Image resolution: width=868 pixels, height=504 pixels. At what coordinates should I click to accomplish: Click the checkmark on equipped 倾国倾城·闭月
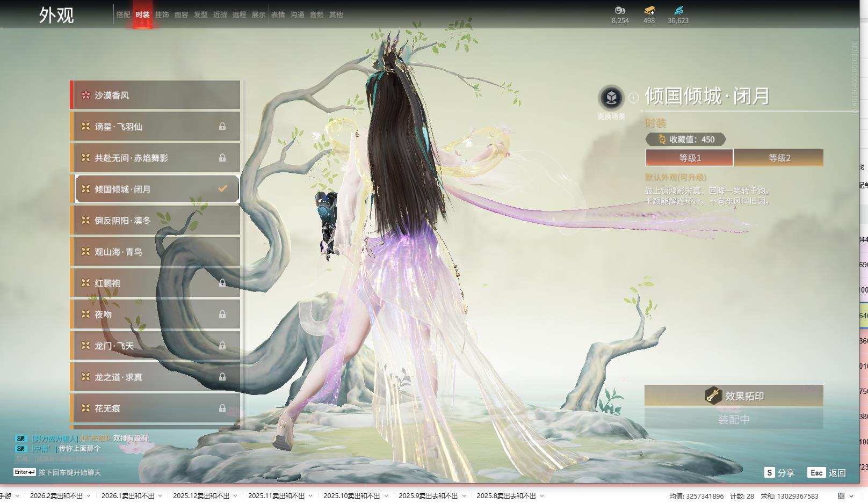pos(222,189)
